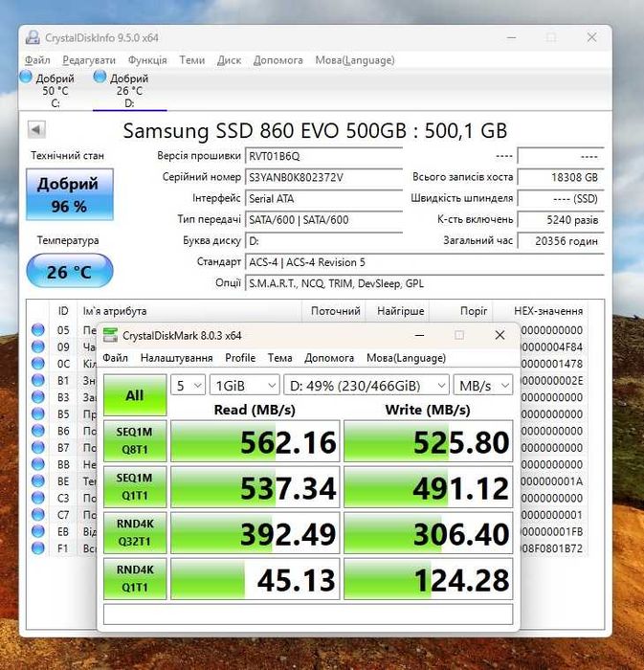Viewport: 644px width, 670px height.
Task: Click the RND4K Q32T1 read result 392.49
Action: [x=255, y=533]
